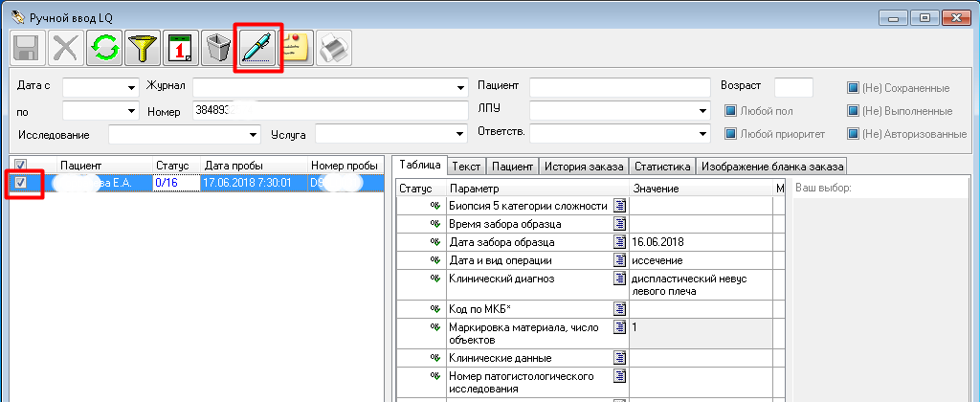The image size is (980, 402).
Task: Sort list by Пациент column header
Action: click(104, 166)
